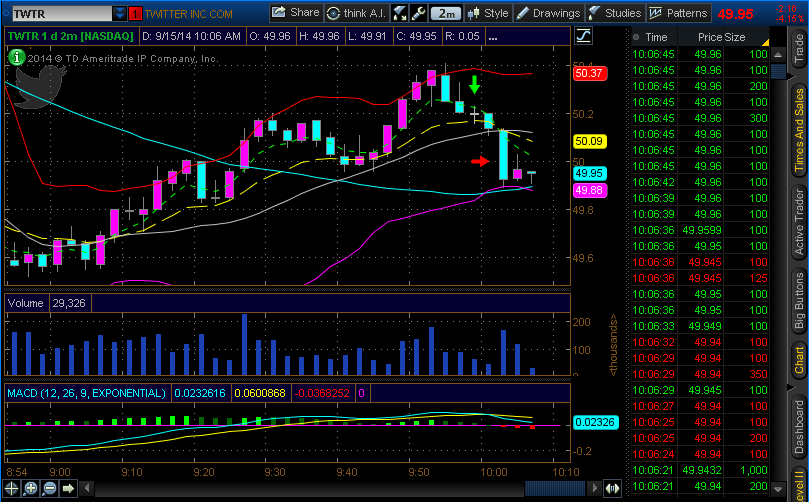The height and width of the screenshot is (502, 809).
Task: Open chart settings wrench icon
Action: (x=418, y=13)
